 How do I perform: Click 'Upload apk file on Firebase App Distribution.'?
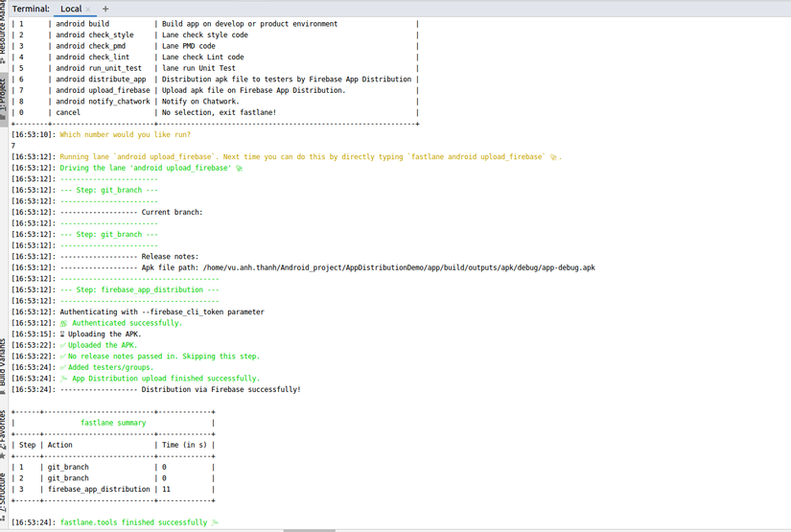pos(253,90)
